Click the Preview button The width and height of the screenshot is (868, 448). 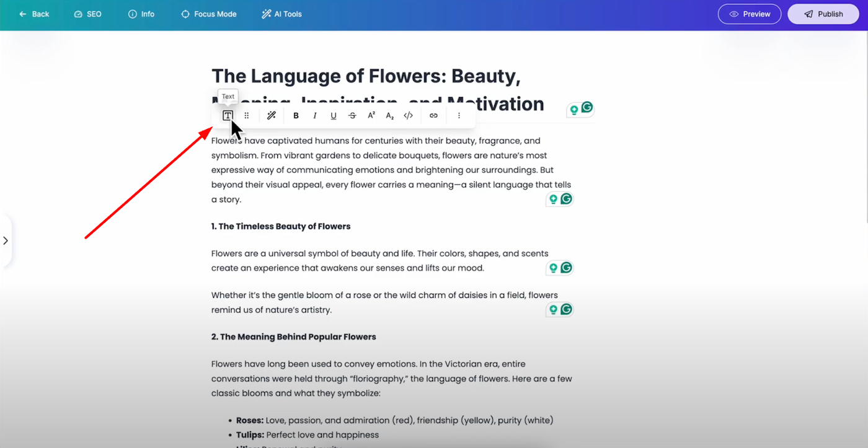[750, 14]
